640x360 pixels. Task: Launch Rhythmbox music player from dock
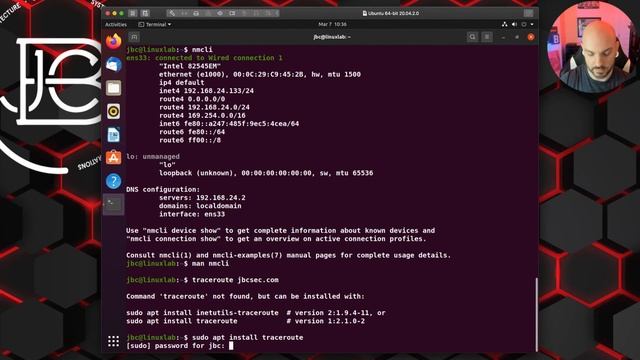(x=113, y=111)
